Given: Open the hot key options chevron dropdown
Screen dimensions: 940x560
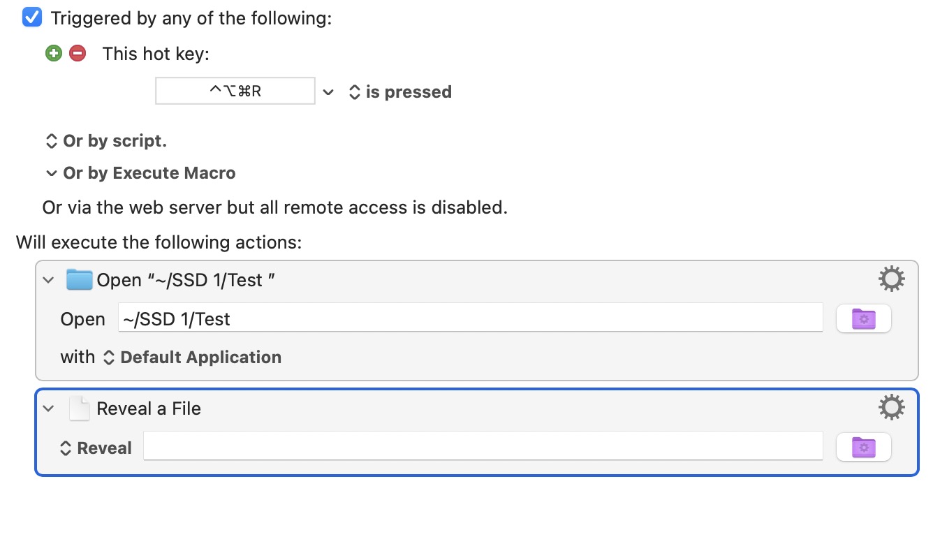Looking at the screenshot, I should [x=328, y=92].
